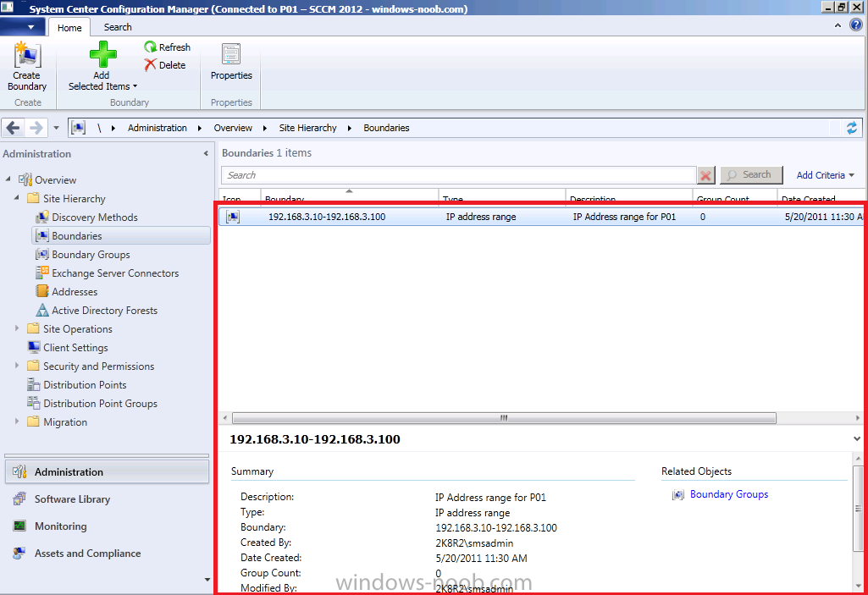This screenshot has height=595, width=868.
Task: Click the Distribution Point Groups icon
Action: point(34,403)
